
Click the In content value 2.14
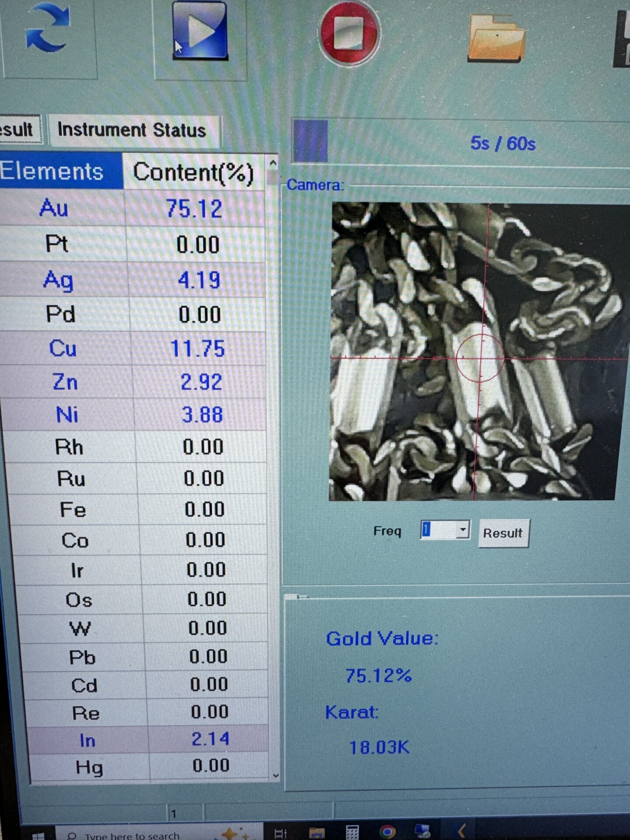(x=210, y=739)
